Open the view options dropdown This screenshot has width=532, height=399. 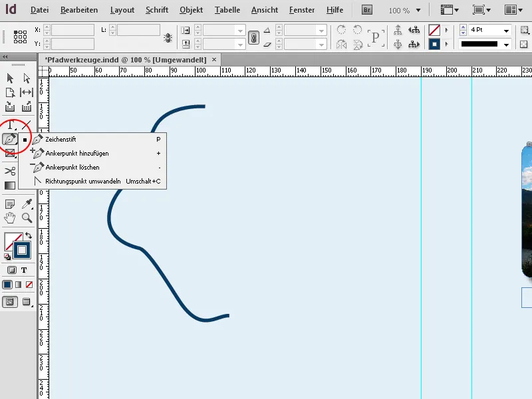[x=450, y=10]
